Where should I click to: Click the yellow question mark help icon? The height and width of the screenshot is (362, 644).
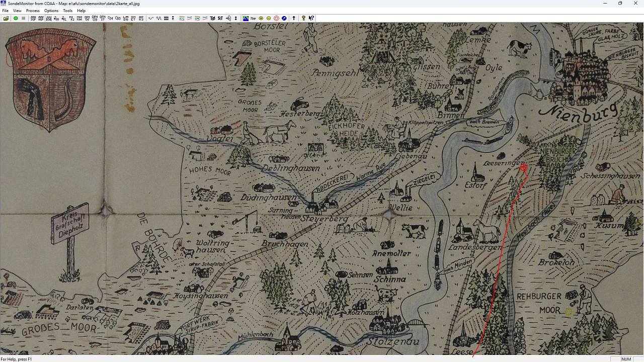(303, 18)
